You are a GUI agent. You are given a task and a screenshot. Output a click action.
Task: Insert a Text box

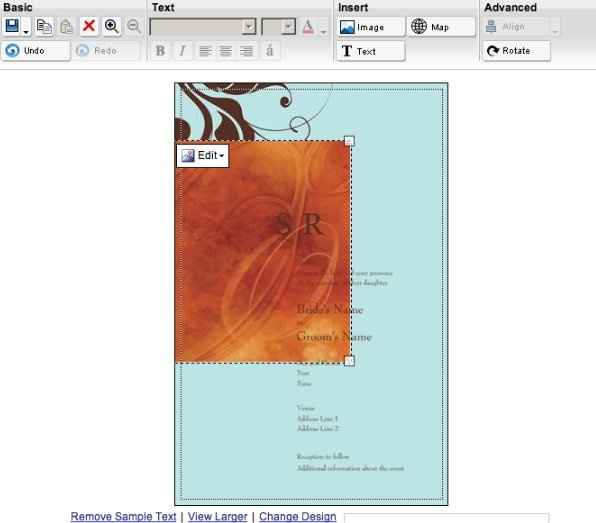(x=371, y=51)
